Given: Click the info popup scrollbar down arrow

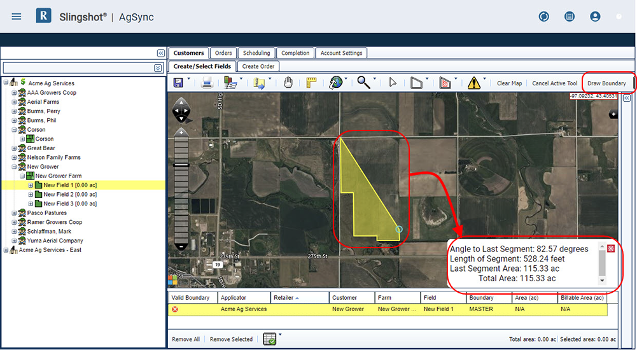Looking at the screenshot, I should coord(602,281).
